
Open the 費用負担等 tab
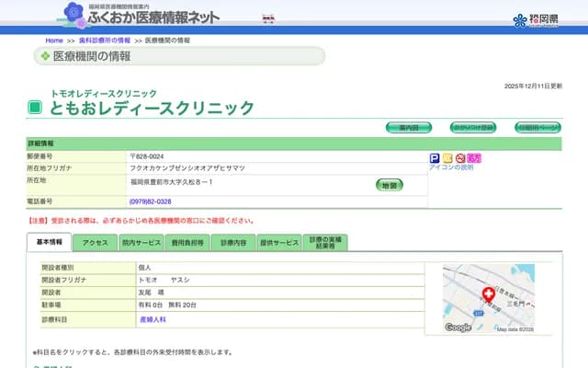coord(187,243)
